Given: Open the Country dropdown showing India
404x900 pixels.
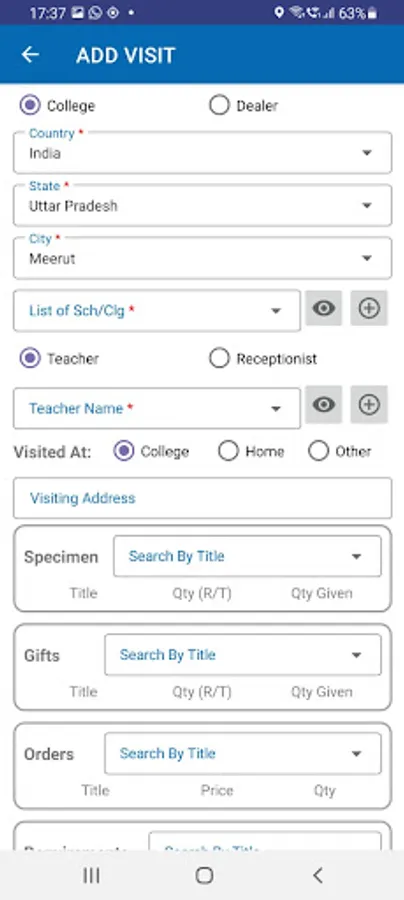Looking at the screenshot, I should (203, 153).
